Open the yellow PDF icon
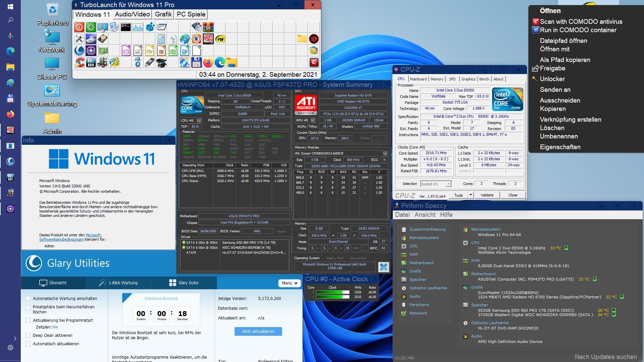The width and height of the screenshot is (644, 362). pos(220,39)
